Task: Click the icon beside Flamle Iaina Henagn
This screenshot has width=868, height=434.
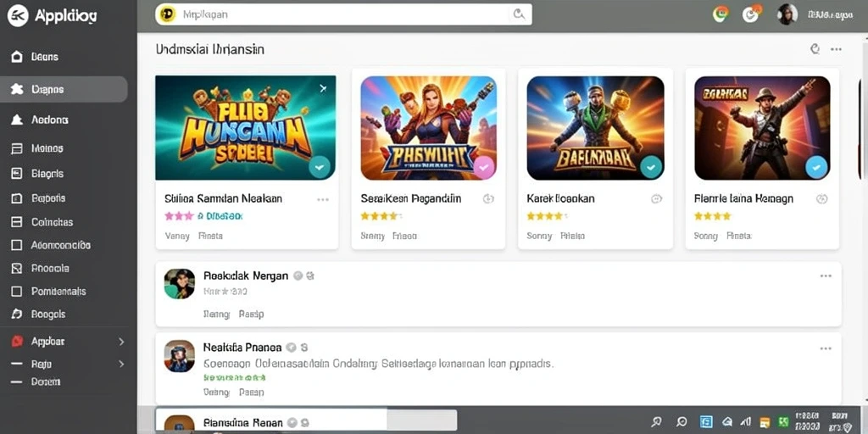Action: click(x=822, y=198)
